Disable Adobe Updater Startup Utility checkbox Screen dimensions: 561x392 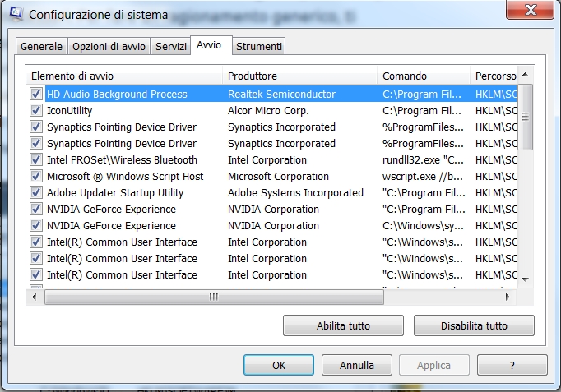36,193
